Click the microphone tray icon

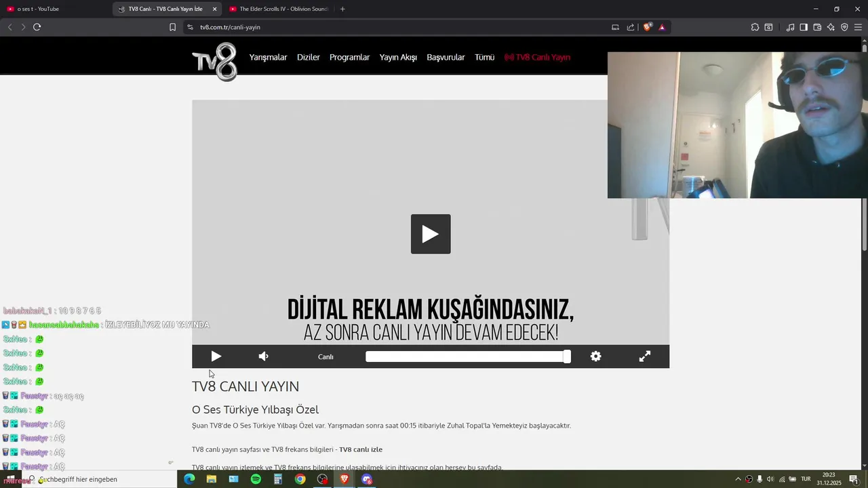coord(759,479)
